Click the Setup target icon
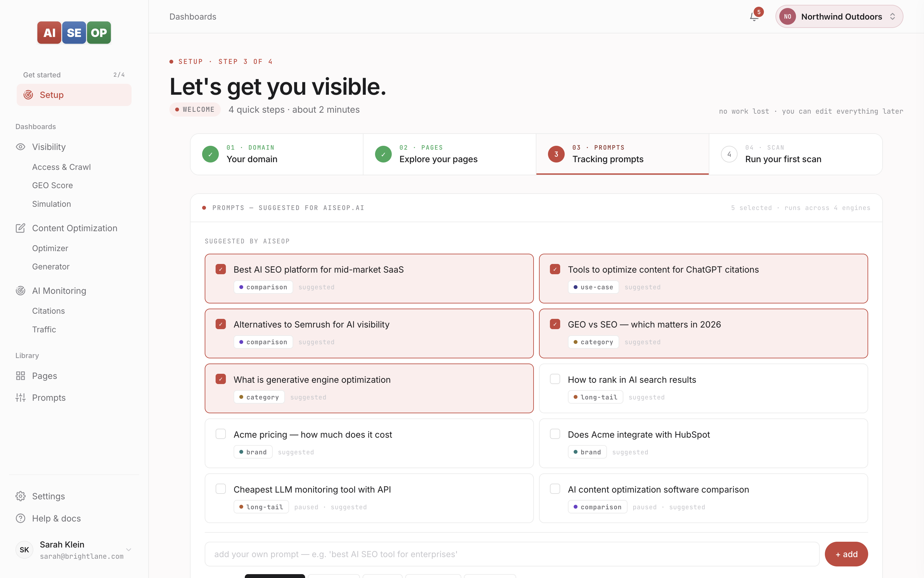 (28, 95)
